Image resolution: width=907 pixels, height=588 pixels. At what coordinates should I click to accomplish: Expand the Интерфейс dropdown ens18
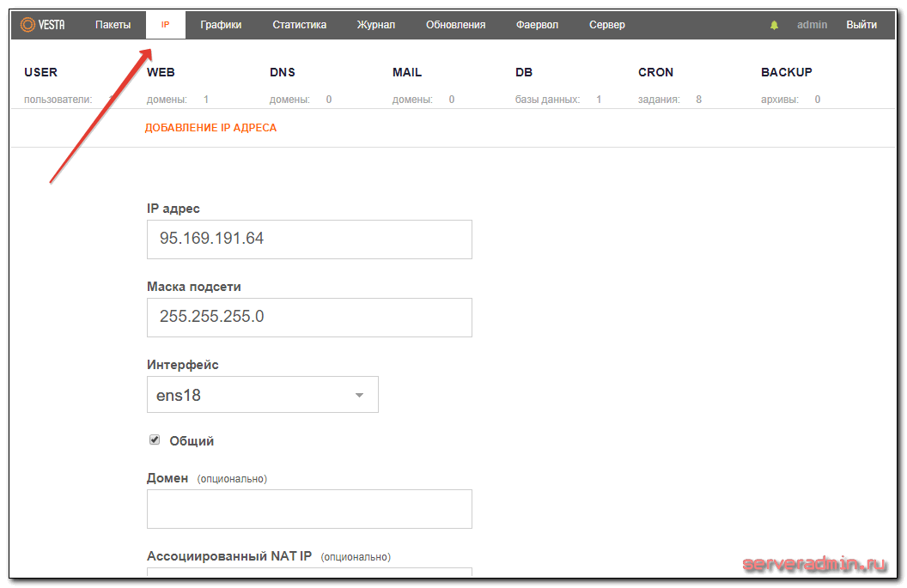click(x=263, y=395)
